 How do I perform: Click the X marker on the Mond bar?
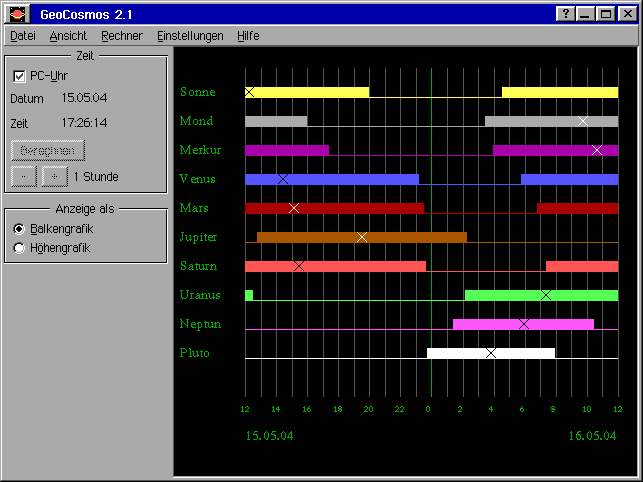(583, 121)
